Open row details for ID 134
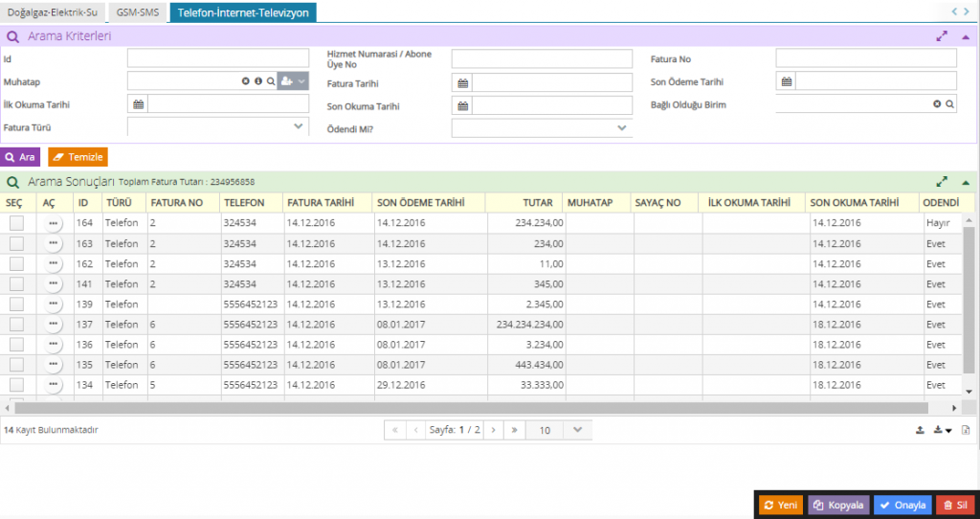This screenshot has height=519, width=980. pos(54,385)
